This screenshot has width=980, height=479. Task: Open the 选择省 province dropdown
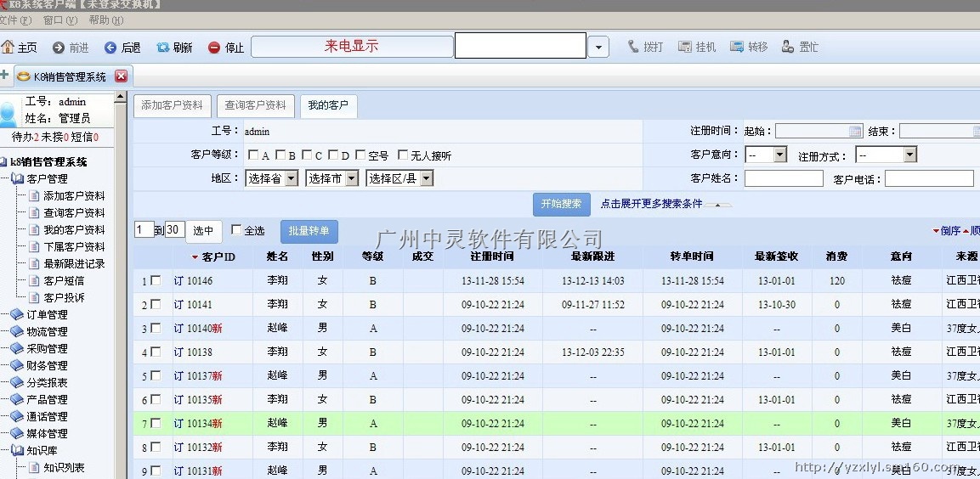(x=291, y=178)
